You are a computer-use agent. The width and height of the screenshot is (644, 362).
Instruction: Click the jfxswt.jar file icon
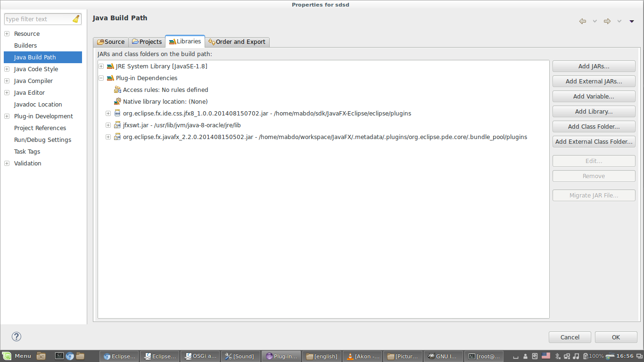(117, 125)
